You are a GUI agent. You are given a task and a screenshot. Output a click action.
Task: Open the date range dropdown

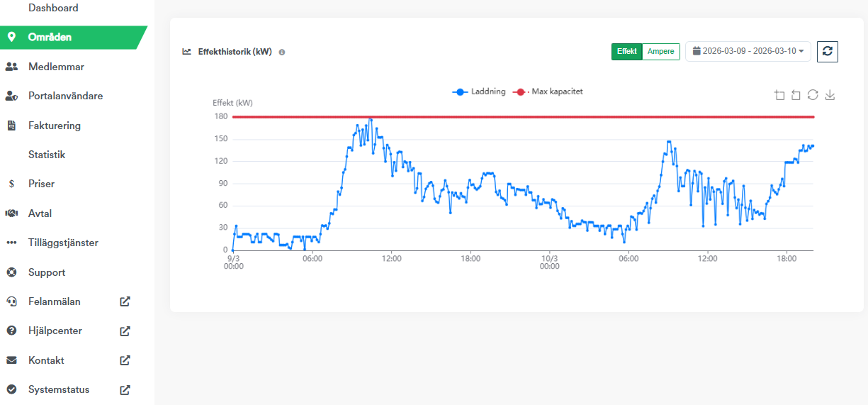[x=748, y=51]
